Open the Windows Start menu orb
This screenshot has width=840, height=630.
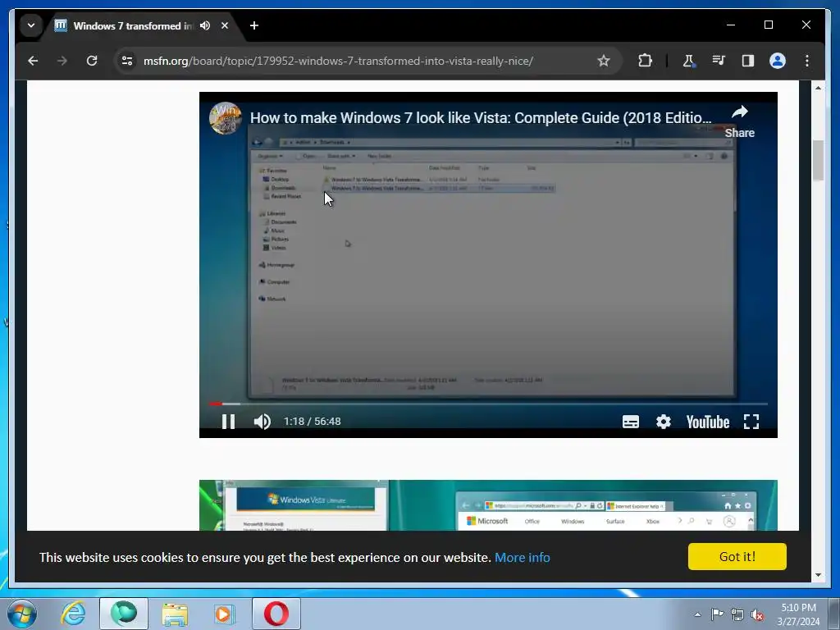click(21, 614)
